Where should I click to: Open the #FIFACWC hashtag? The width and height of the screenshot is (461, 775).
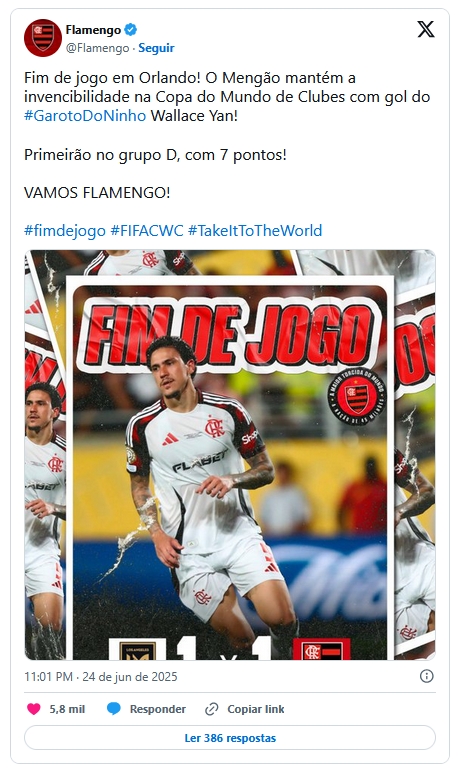pos(147,230)
